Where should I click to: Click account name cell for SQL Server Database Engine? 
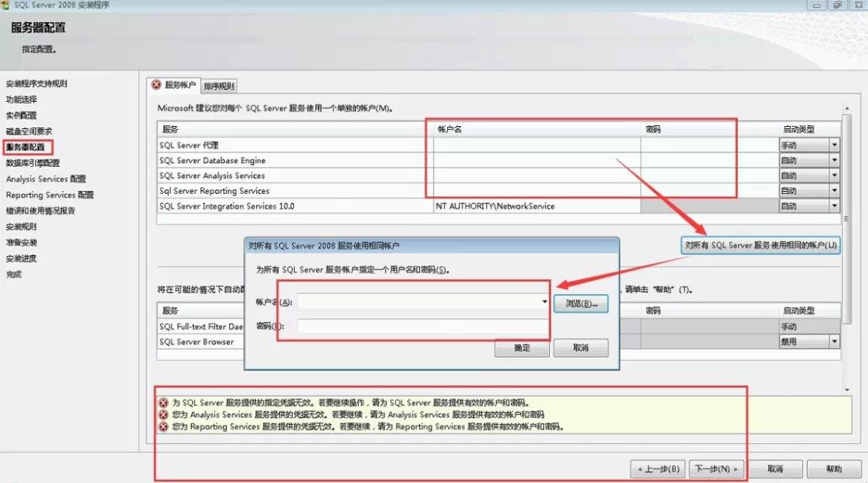[x=537, y=160]
